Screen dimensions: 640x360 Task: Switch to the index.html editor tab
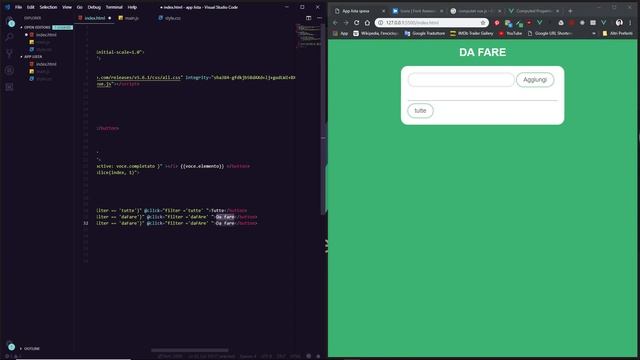click(x=94, y=18)
